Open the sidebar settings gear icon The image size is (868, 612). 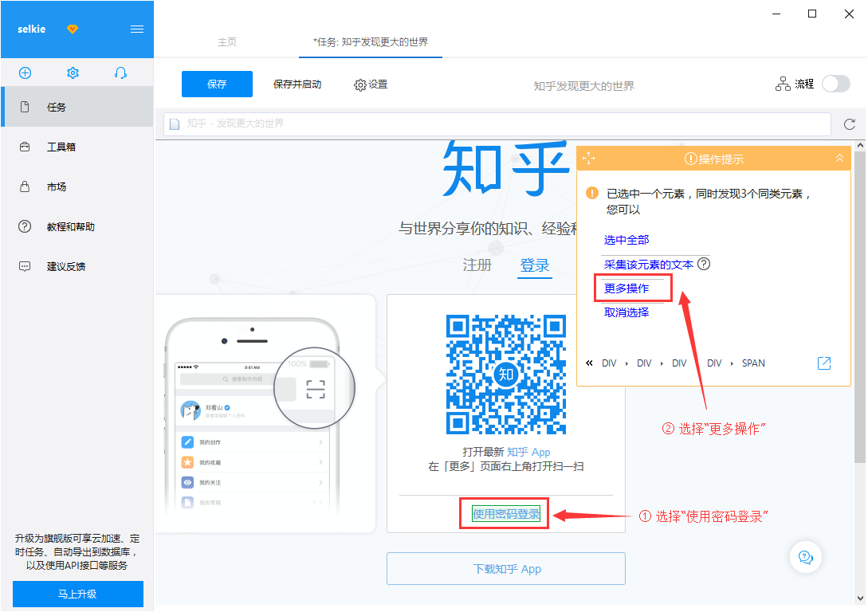pos(73,73)
